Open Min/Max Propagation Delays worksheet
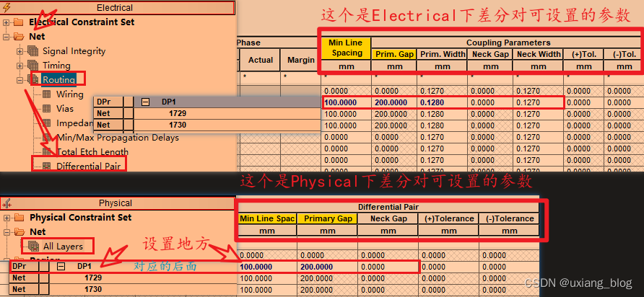The image size is (644, 297). pos(118,138)
